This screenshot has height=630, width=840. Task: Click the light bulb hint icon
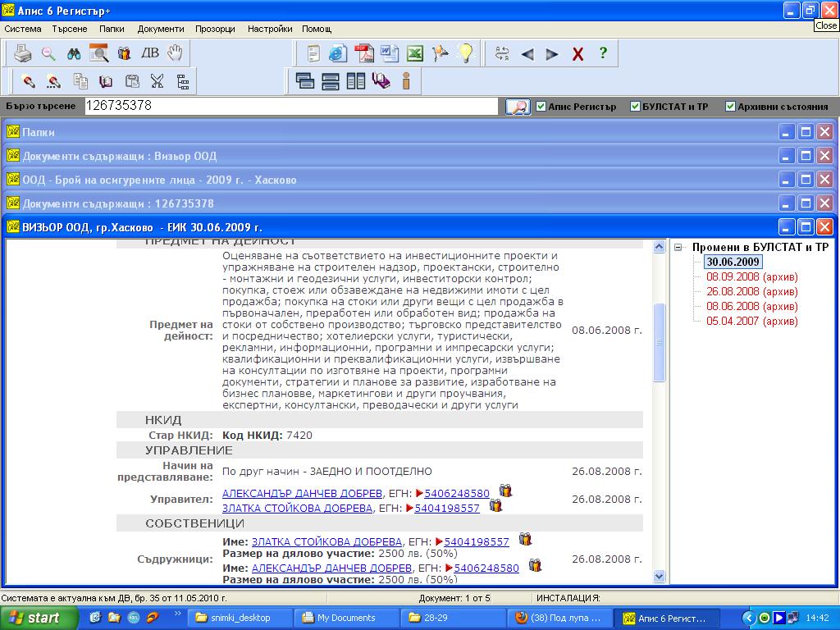(x=466, y=52)
